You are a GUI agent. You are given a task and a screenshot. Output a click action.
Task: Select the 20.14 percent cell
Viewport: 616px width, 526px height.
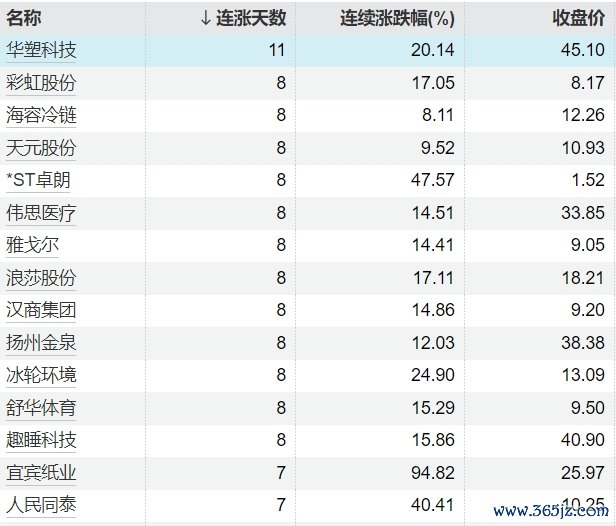click(433, 50)
